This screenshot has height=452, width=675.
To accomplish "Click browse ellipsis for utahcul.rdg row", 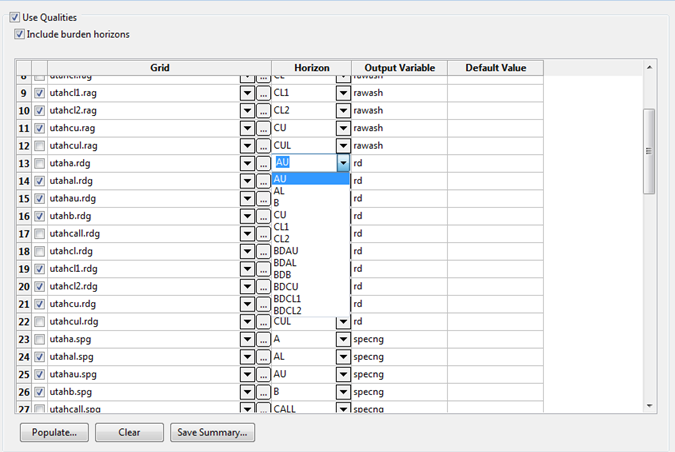I will coord(262,322).
